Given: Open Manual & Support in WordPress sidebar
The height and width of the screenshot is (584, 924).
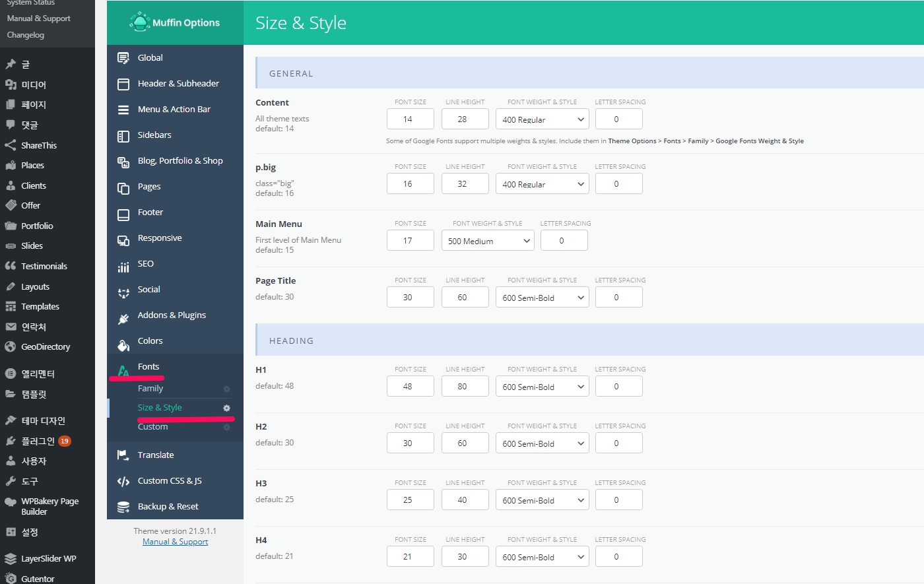Looking at the screenshot, I should 39,18.
